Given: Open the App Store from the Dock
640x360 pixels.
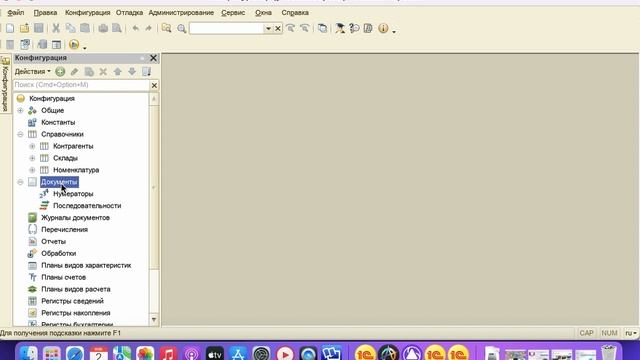Looking at the screenshot, I should [x=238, y=353].
